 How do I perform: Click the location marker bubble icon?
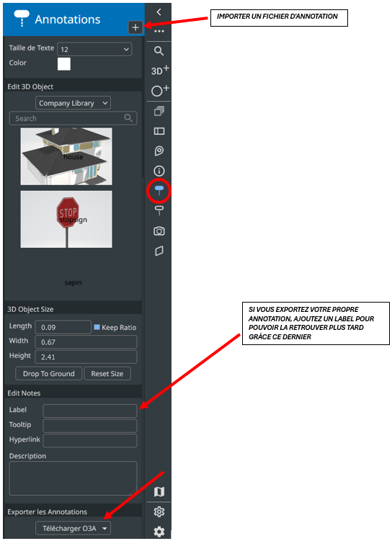(x=159, y=151)
